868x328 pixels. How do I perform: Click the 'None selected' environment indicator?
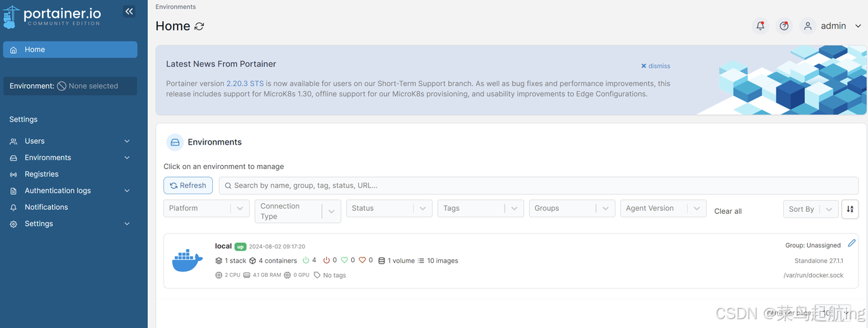[87, 86]
